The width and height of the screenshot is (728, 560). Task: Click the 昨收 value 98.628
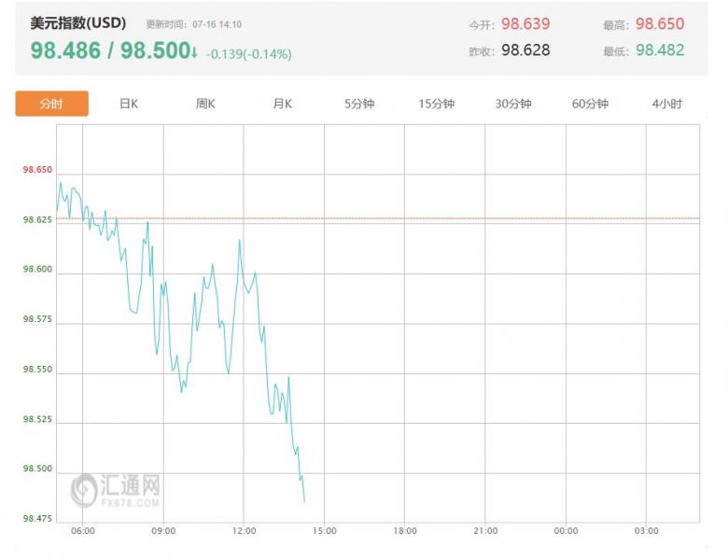[525, 50]
